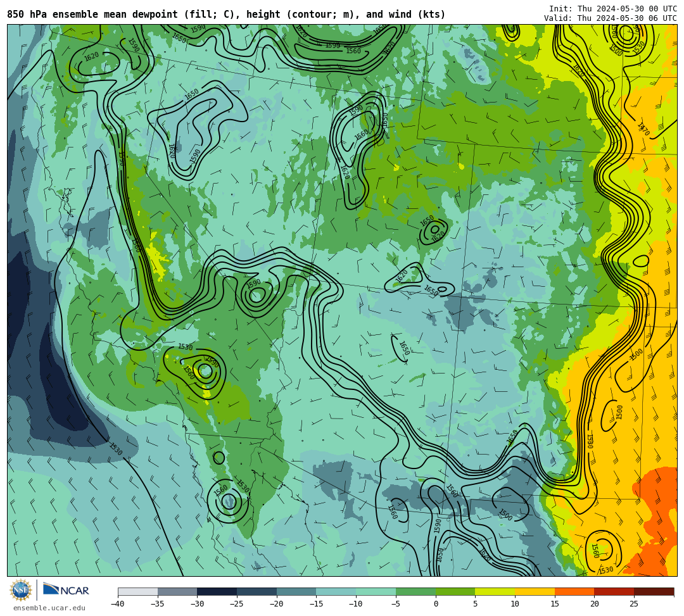Click the 0 to 5 colorbar swatch
The height and width of the screenshot is (616, 684).
tap(455, 591)
